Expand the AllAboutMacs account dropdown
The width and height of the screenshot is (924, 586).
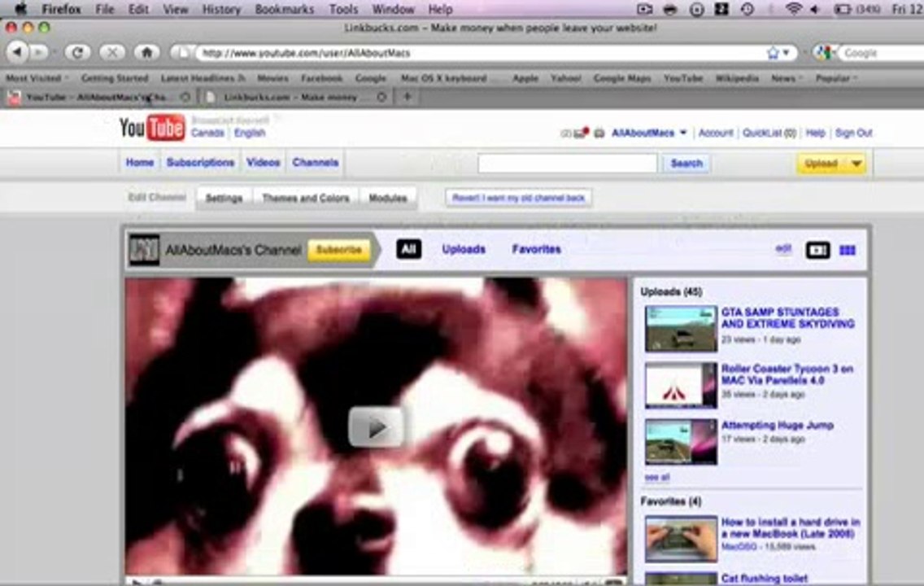click(683, 133)
